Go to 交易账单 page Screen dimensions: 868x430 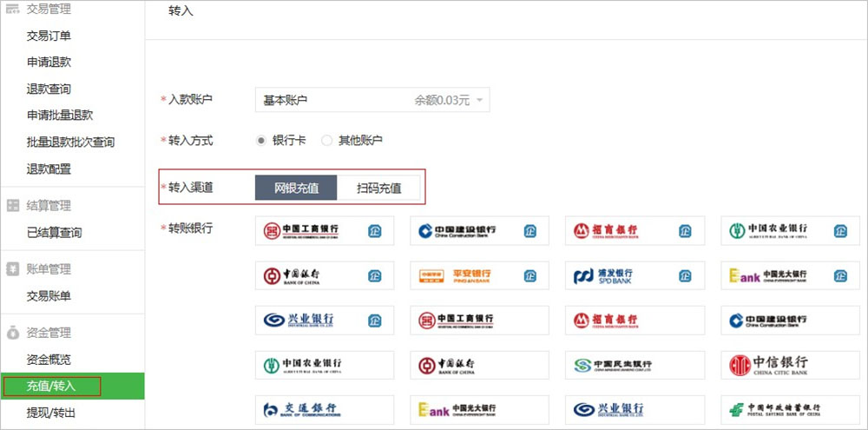(49, 296)
